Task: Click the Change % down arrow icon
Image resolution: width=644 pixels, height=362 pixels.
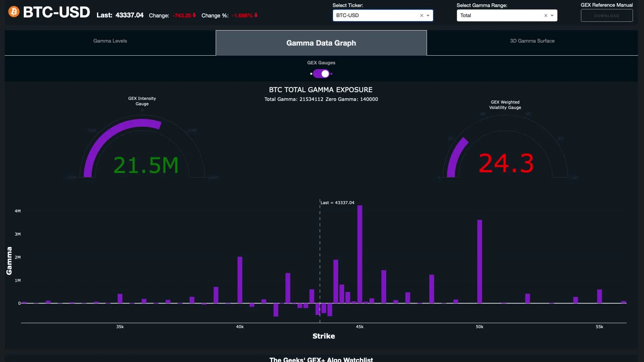Action: pos(256,15)
